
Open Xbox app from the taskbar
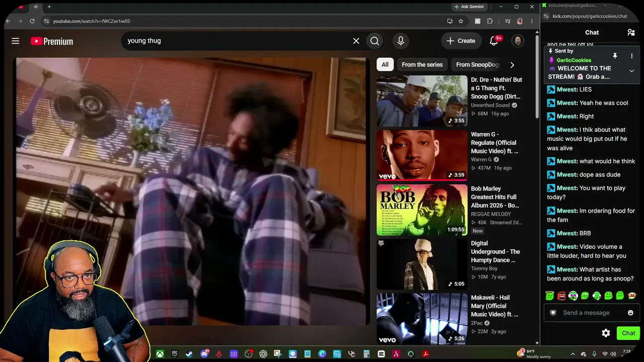click(x=160, y=354)
